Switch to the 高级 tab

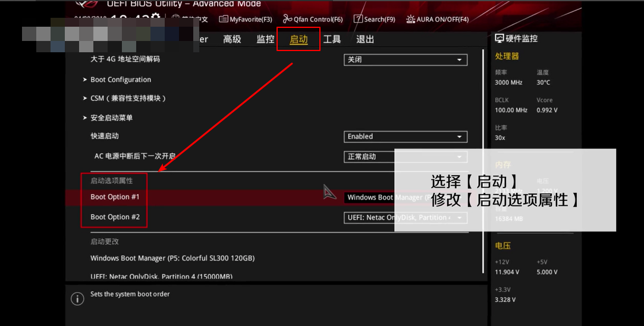[x=232, y=39]
